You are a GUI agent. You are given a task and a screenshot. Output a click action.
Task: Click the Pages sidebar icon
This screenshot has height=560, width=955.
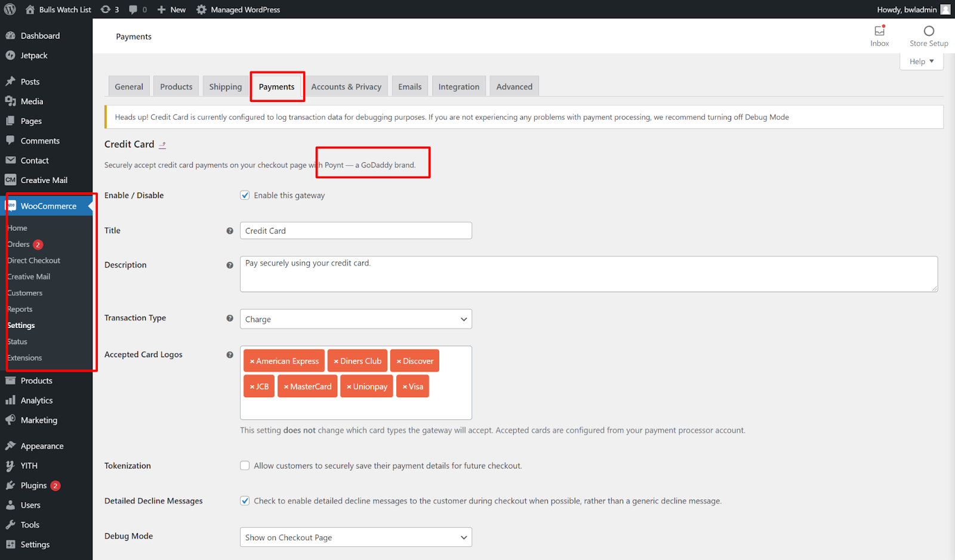10,121
